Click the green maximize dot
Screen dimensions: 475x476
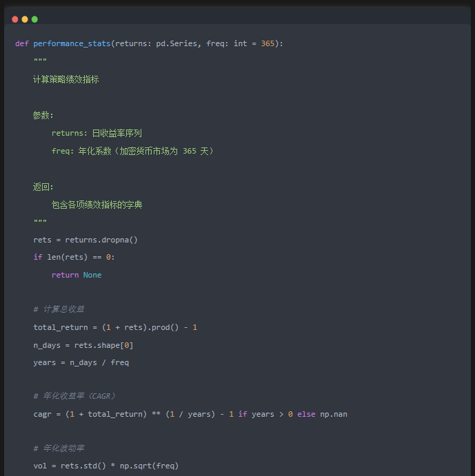point(34,19)
